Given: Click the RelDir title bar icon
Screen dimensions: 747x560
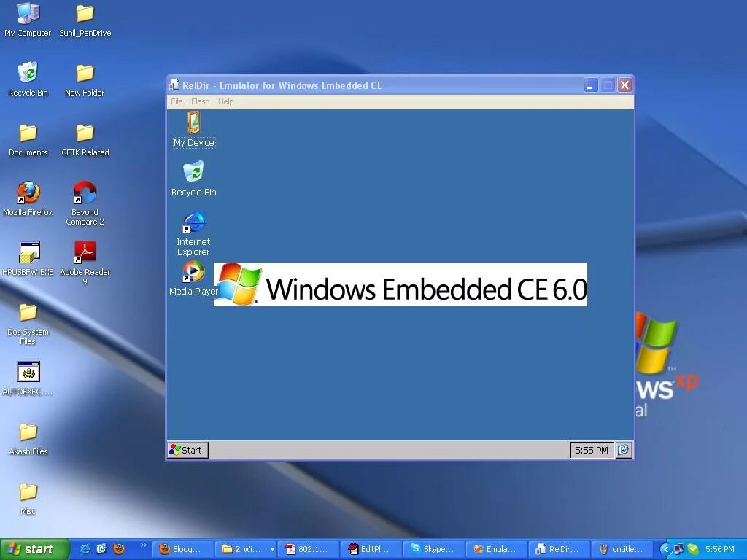Looking at the screenshot, I should [174, 85].
